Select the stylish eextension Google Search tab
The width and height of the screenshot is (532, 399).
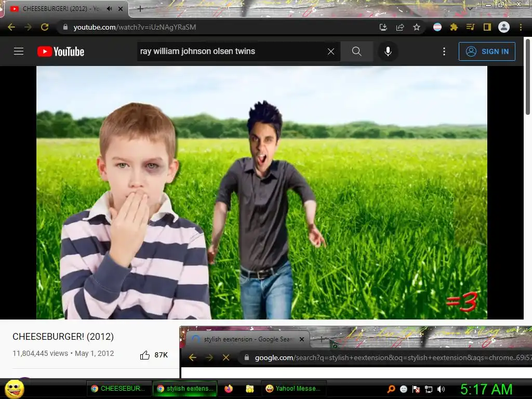click(x=248, y=339)
